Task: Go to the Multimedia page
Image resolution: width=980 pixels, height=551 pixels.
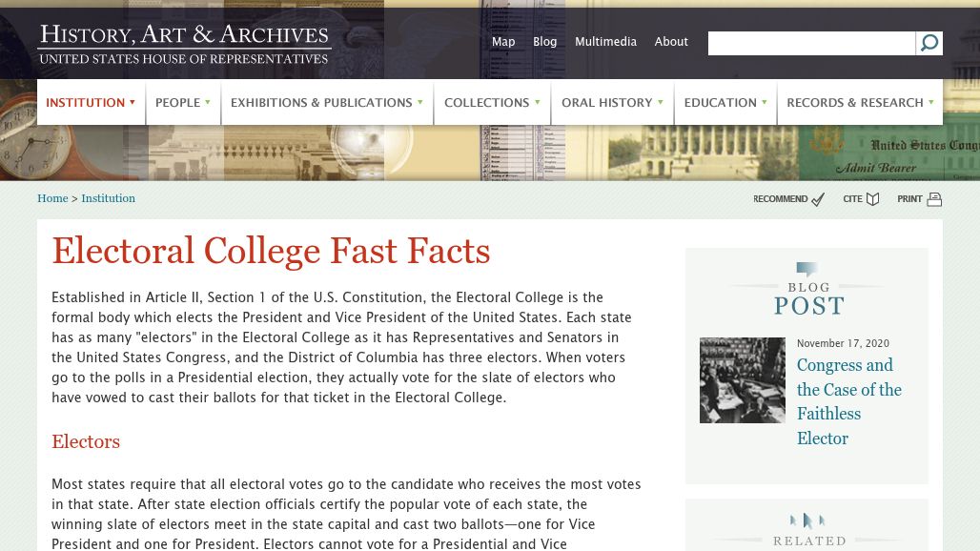Action: (605, 42)
